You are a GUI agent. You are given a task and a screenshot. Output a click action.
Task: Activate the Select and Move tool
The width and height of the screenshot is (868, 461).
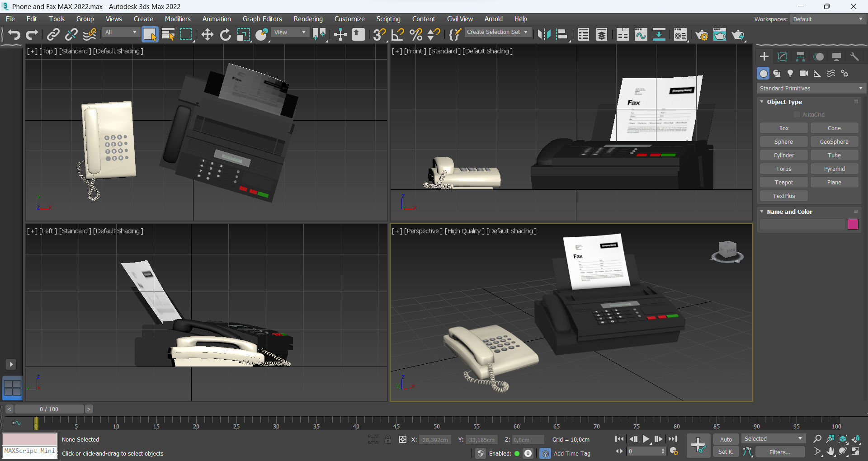[x=208, y=34]
